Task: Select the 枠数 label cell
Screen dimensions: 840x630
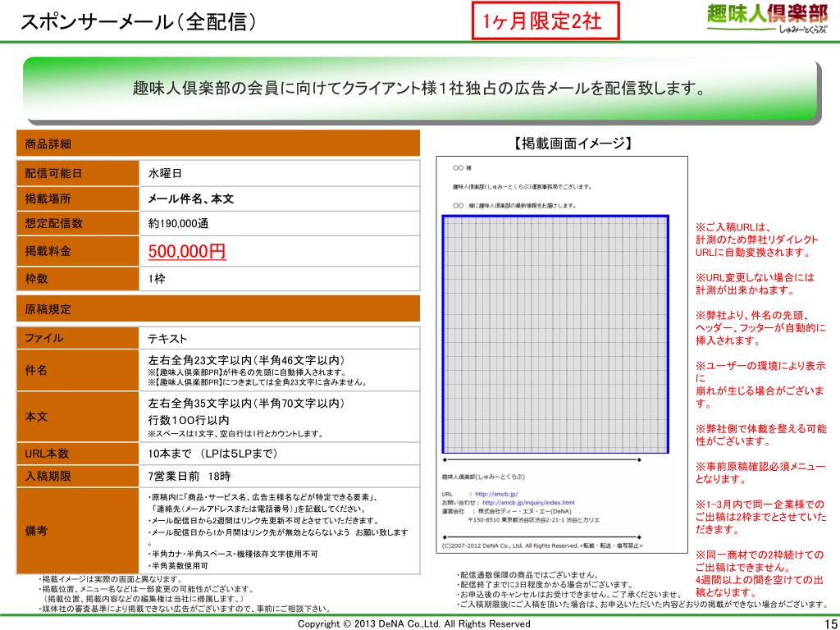Action: click(x=78, y=279)
